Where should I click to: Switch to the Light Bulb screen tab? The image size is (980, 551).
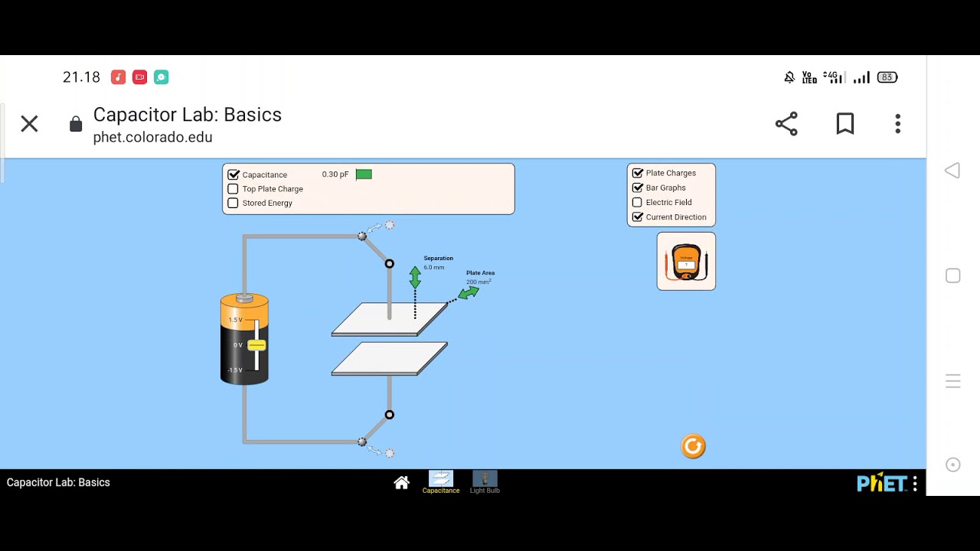point(485,482)
